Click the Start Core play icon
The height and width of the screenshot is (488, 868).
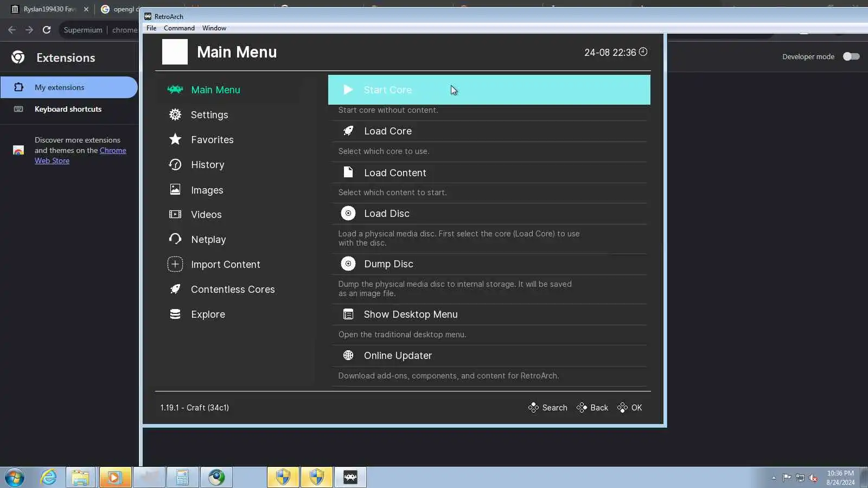coord(348,89)
